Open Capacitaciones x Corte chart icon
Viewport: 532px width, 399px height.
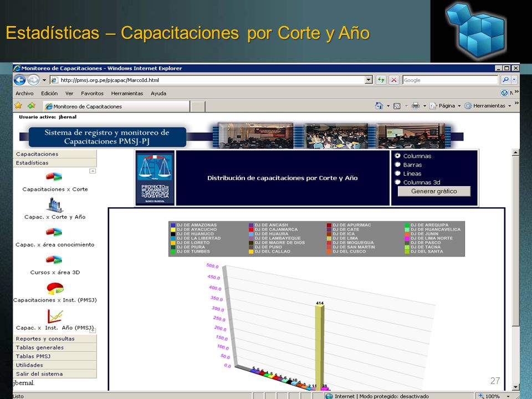[x=54, y=177]
